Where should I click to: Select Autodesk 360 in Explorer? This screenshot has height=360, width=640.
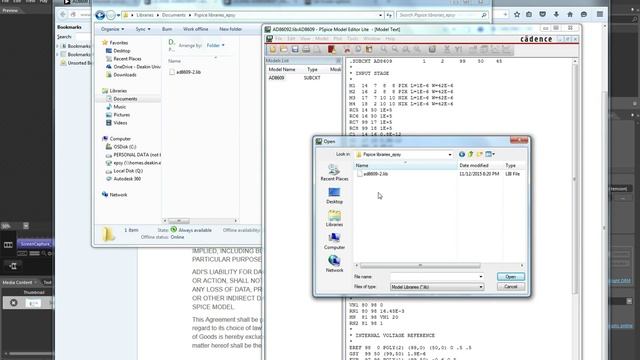tap(127, 179)
